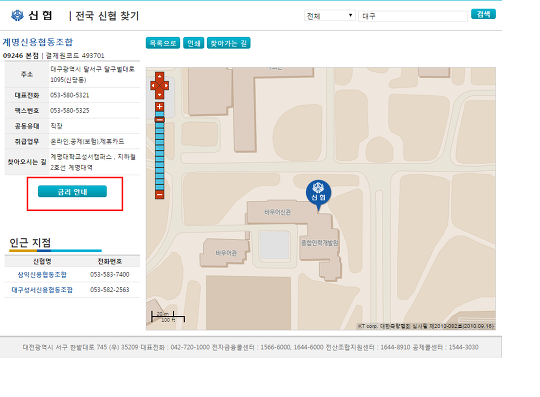
Task: Click the 주소 address row label
Action: coord(27,74)
